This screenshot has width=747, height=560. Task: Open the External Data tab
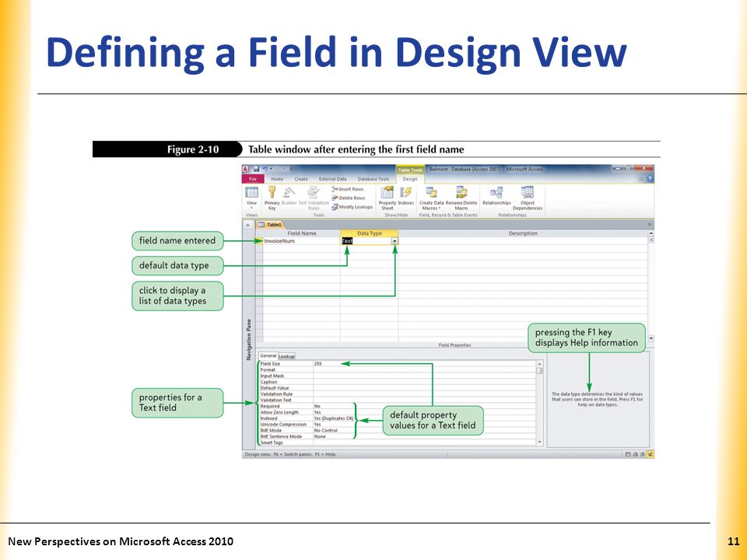pos(332,179)
